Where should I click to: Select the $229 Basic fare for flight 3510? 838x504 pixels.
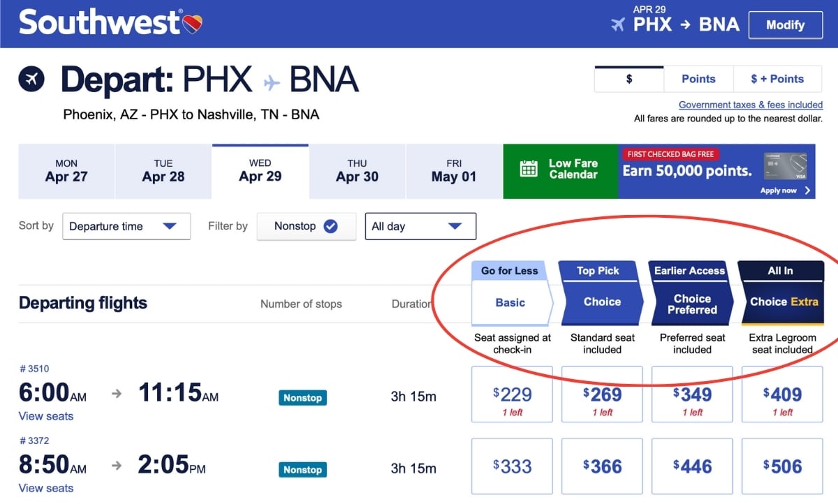tap(512, 394)
